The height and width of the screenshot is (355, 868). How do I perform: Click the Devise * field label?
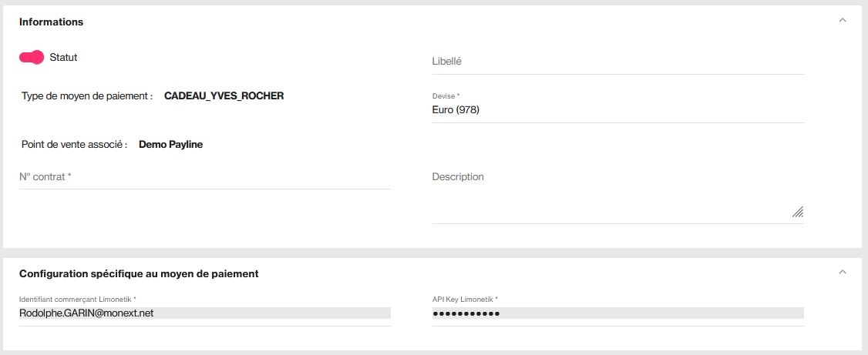pyautogui.click(x=446, y=96)
